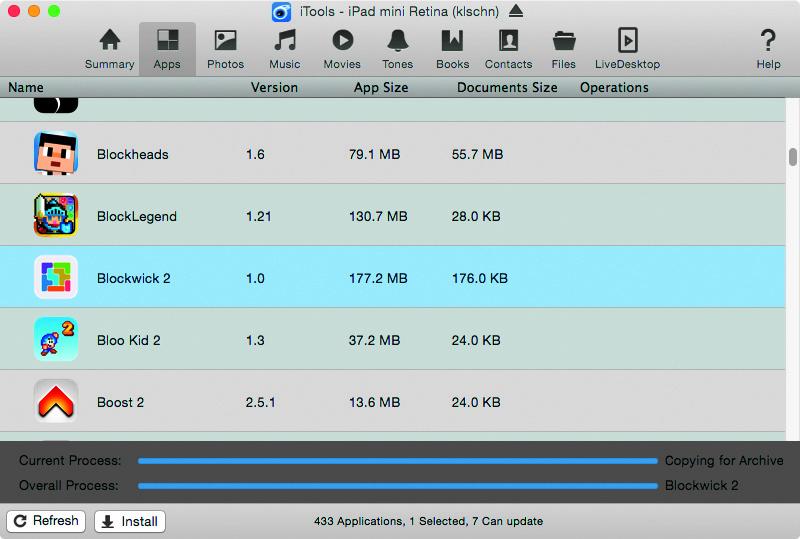The width and height of the screenshot is (800, 539).
Task: Minimize the iTools window
Action: [34, 11]
